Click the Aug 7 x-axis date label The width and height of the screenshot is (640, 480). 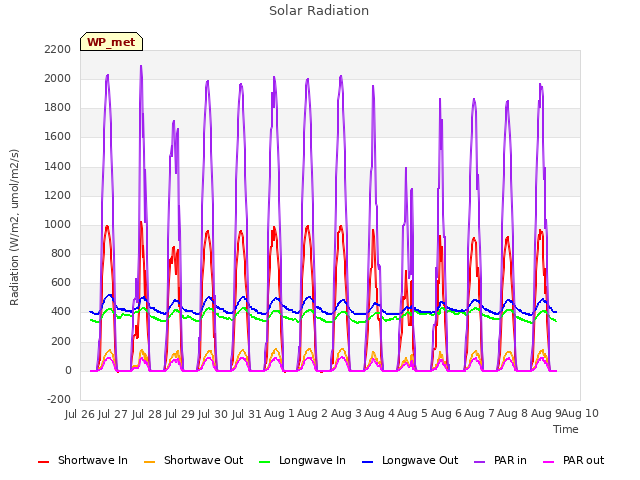[479, 414]
